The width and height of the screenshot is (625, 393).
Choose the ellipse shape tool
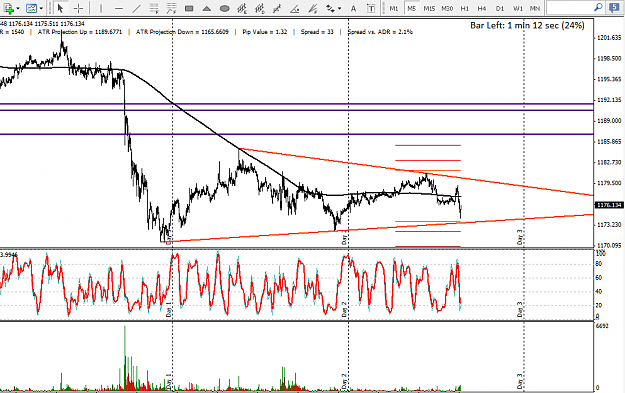[x=225, y=8]
